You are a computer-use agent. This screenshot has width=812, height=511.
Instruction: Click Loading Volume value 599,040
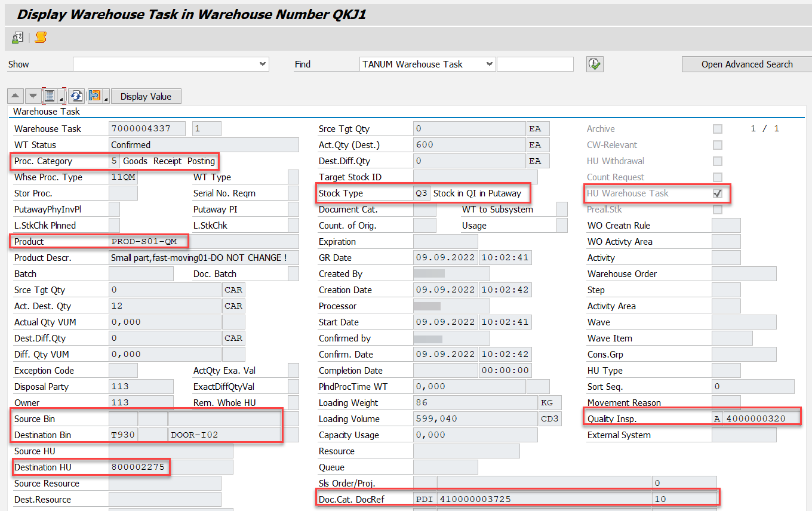[475, 419]
